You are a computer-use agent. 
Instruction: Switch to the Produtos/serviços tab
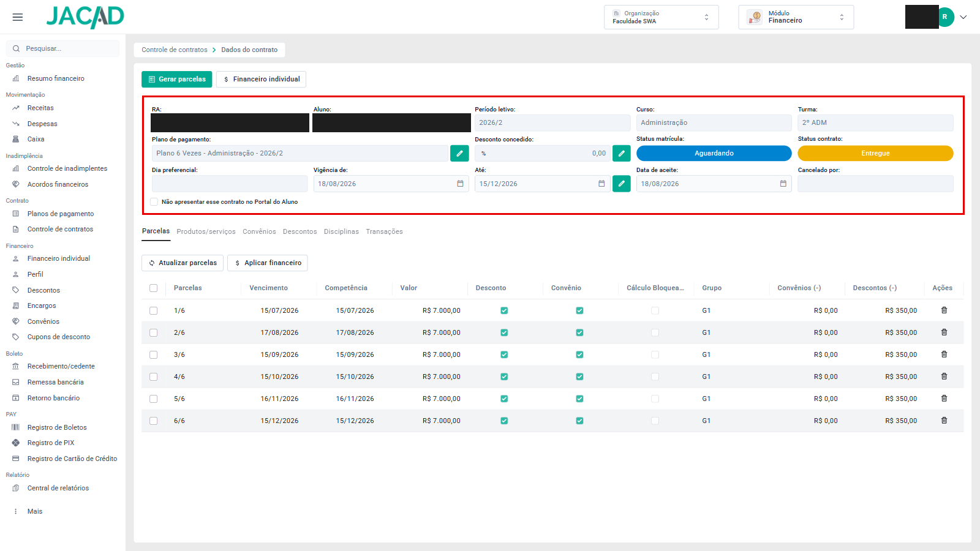[206, 231]
